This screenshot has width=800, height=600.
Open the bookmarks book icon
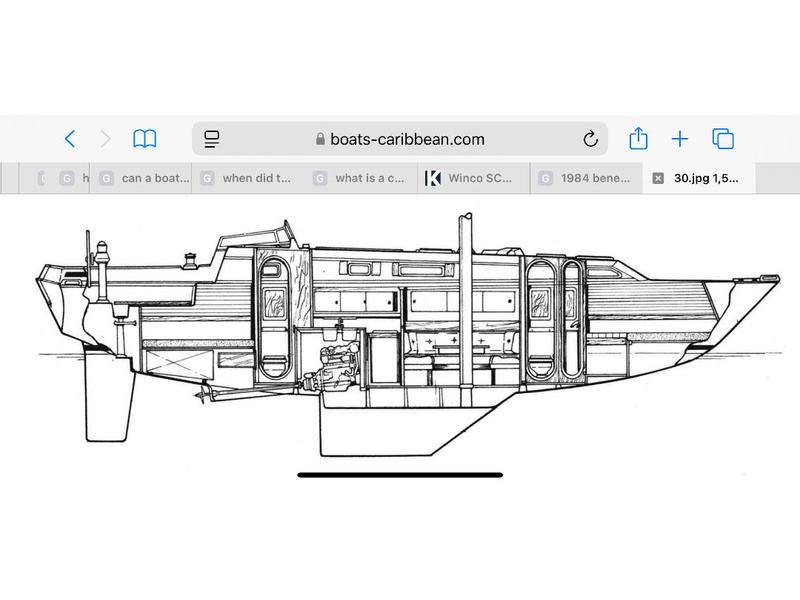[x=145, y=139]
